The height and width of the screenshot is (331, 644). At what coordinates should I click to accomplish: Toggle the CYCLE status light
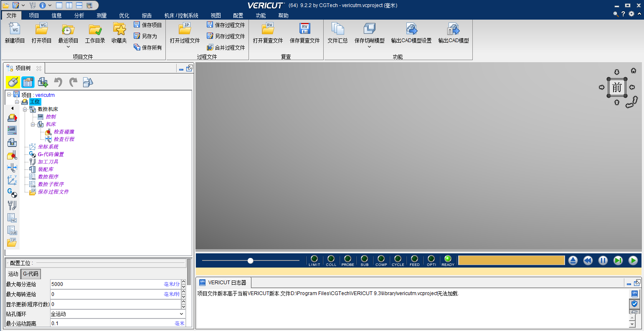point(398,259)
